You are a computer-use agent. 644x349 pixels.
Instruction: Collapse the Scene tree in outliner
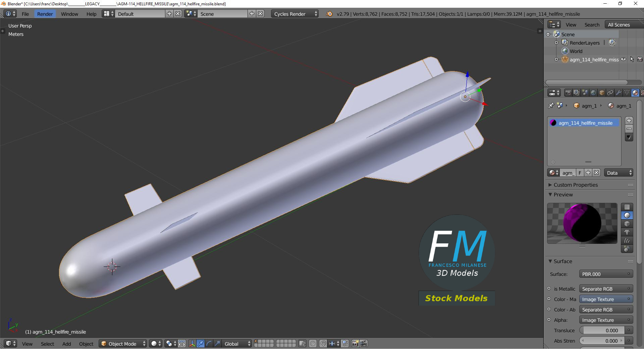[x=548, y=34]
